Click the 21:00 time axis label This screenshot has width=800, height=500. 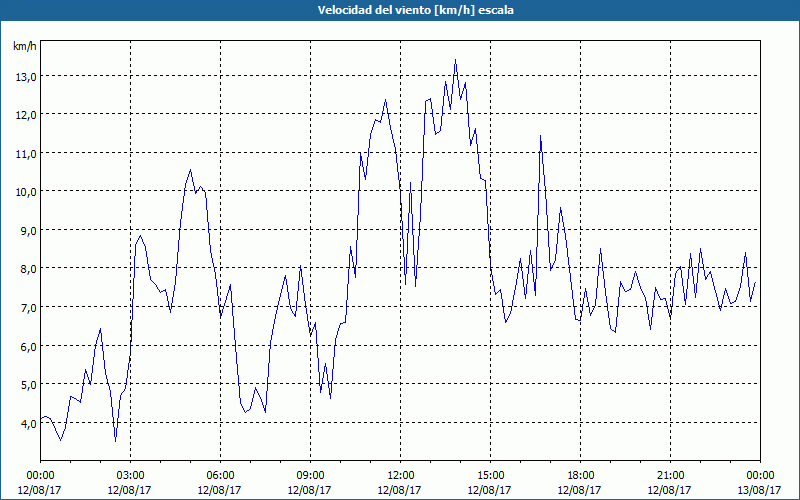(670, 476)
